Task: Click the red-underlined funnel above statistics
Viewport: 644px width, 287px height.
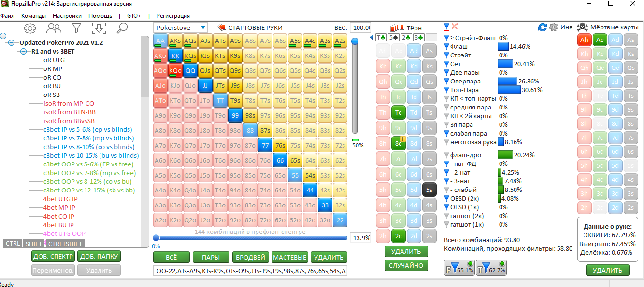Action: [x=446, y=27]
